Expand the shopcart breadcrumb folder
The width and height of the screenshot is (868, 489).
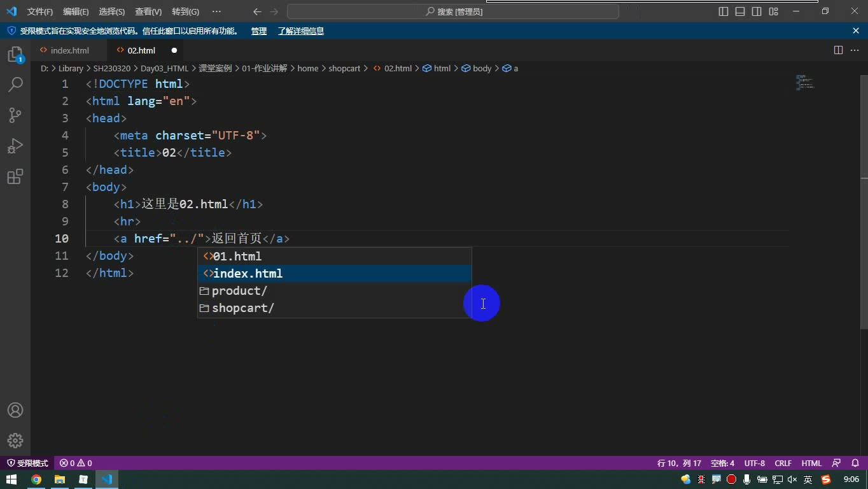pyautogui.click(x=344, y=68)
